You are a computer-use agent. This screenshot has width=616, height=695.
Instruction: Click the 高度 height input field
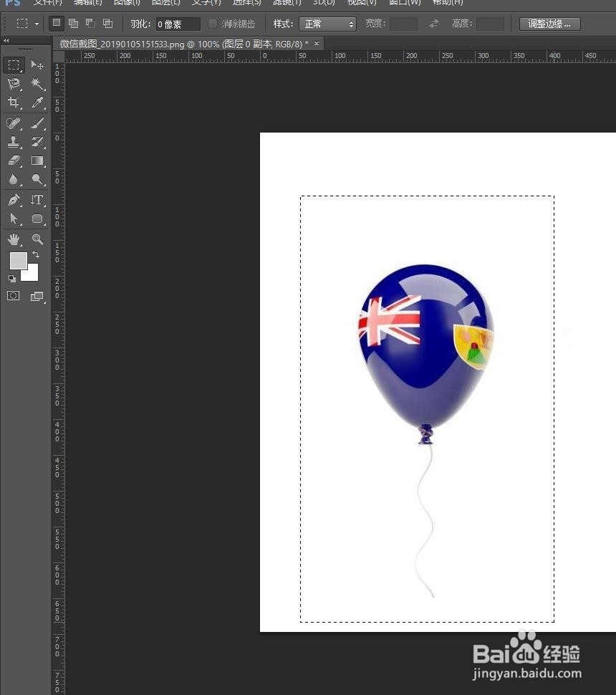(490, 24)
